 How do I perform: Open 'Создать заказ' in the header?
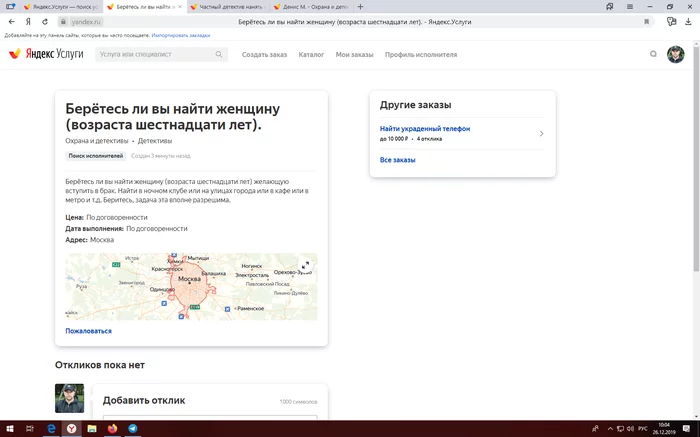click(x=264, y=54)
